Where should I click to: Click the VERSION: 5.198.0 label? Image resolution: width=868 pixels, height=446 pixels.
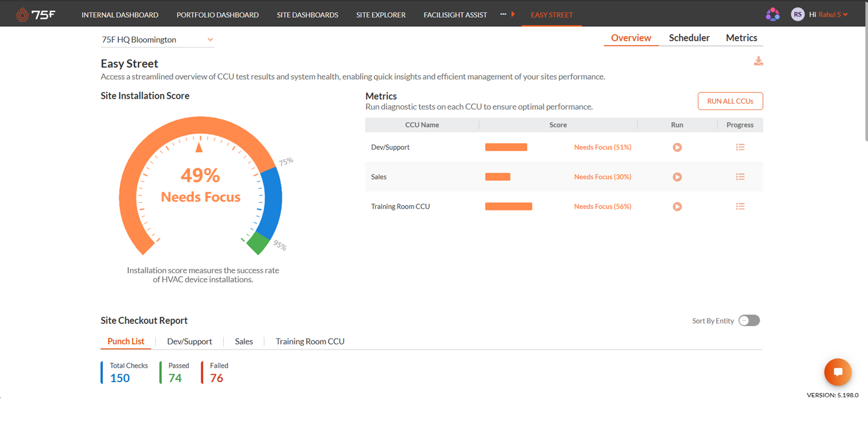pyautogui.click(x=833, y=395)
